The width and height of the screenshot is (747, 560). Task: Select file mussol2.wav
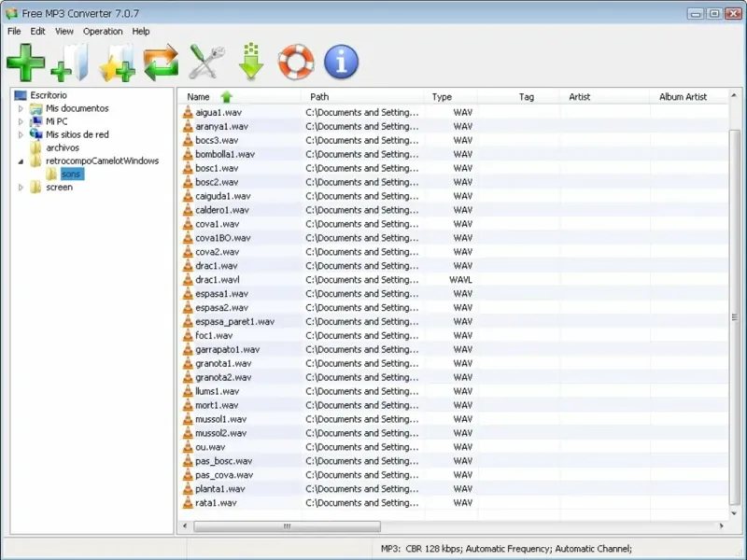click(x=221, y=433)
